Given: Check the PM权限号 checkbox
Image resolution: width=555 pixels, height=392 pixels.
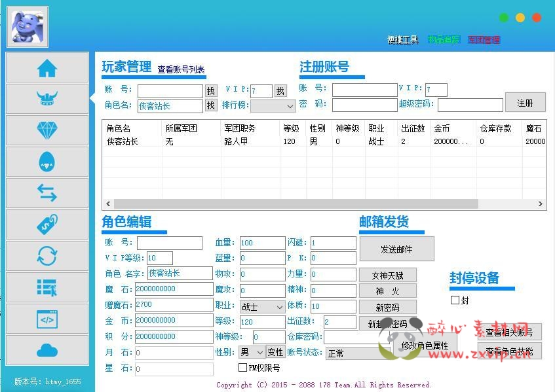Looking at the screenshot, I should tap(241, 368).
